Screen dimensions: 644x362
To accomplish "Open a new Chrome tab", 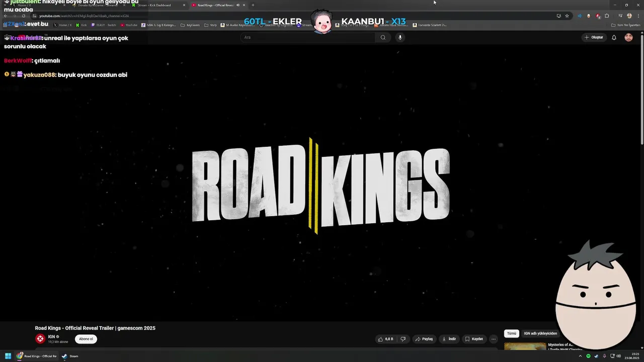I will pyautogui.click(x=253, y=5).
